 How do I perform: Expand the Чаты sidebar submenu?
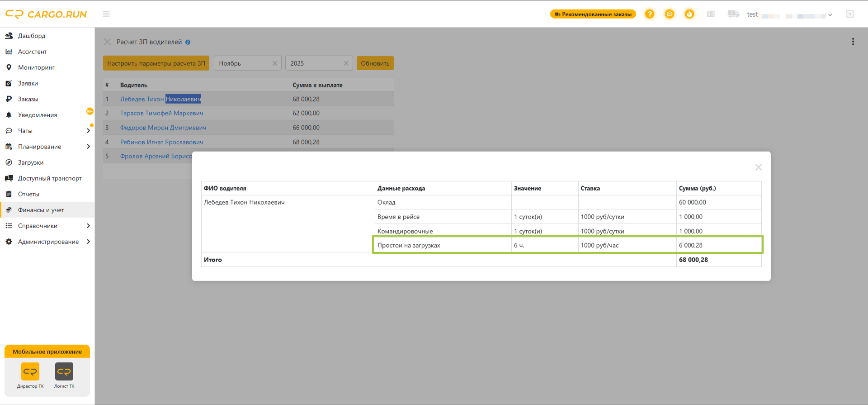88,131
